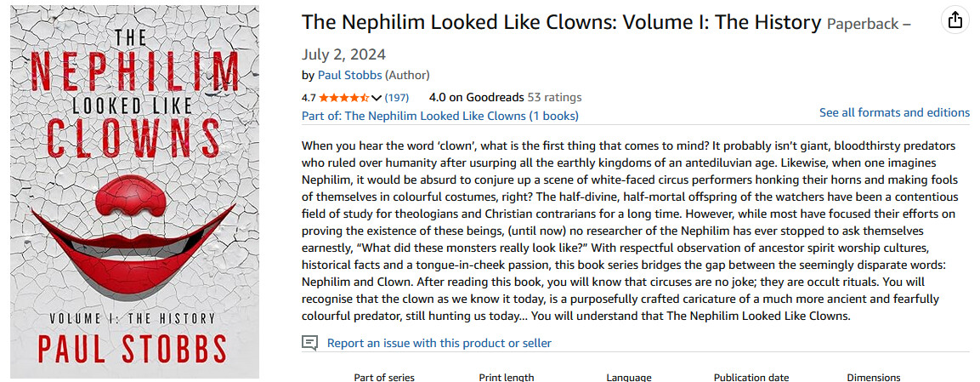Click the orange star rating icons

coord(343,98)
